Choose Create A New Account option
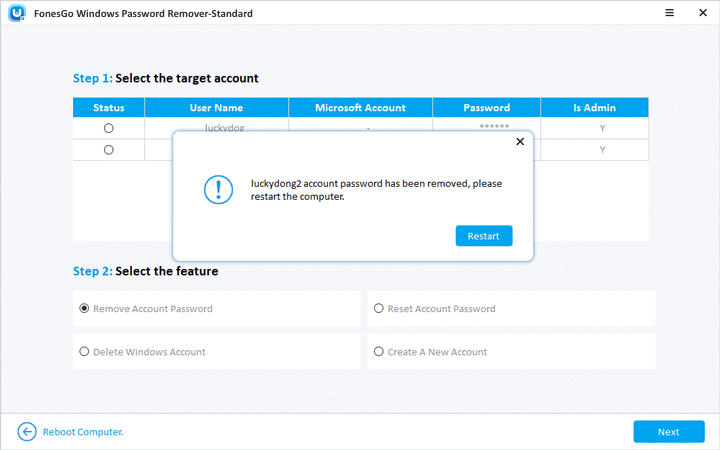 tap(378, 351)
